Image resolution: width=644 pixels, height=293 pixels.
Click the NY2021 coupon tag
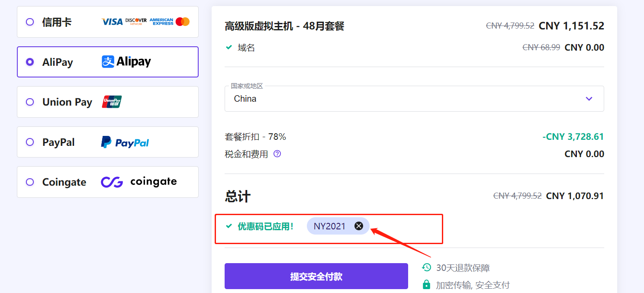click(x=330, y=226)
